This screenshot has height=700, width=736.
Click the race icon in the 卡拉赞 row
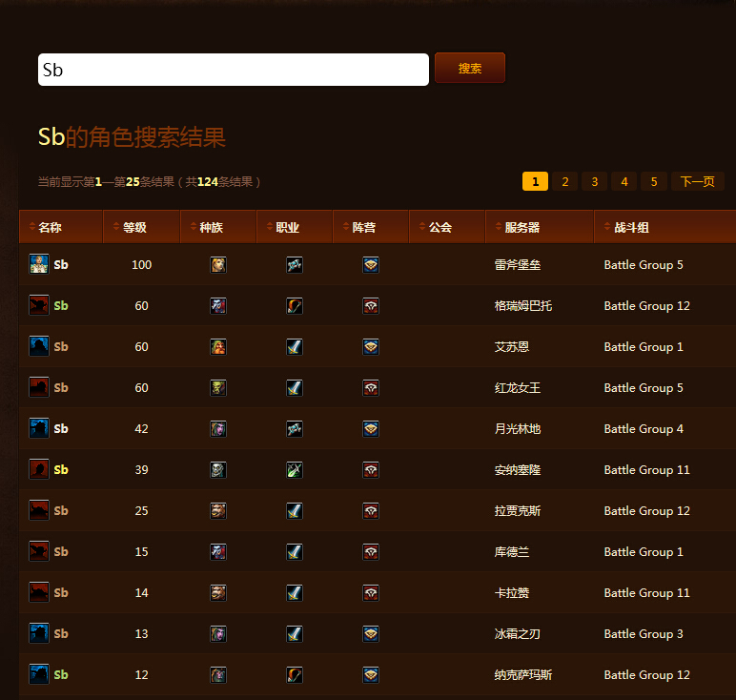tap(218, 593)
